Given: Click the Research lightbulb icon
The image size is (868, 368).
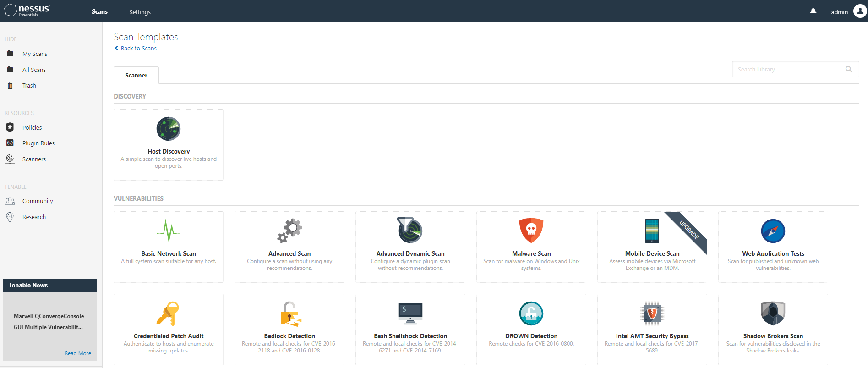Looking at the screenshot, I should click(10, 217).
